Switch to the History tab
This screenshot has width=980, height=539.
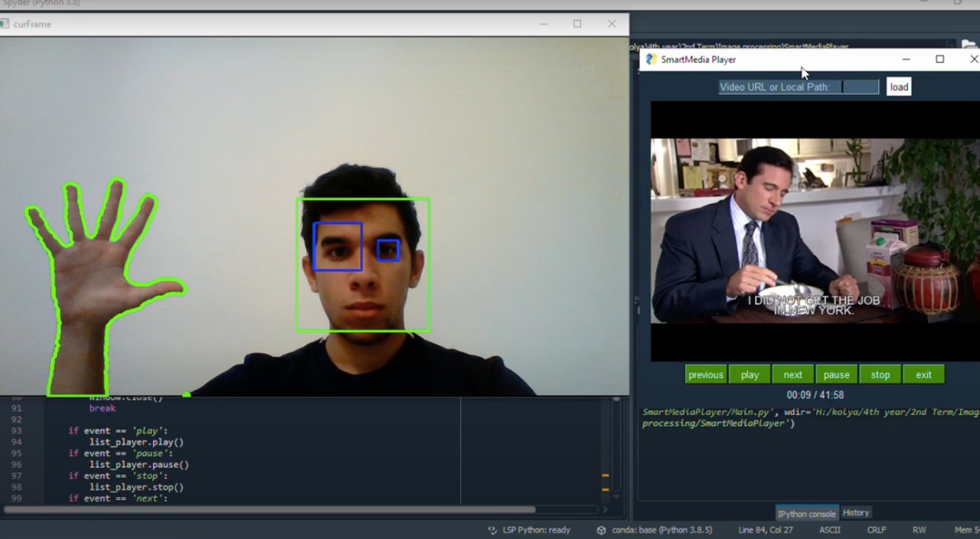point(855,513)
